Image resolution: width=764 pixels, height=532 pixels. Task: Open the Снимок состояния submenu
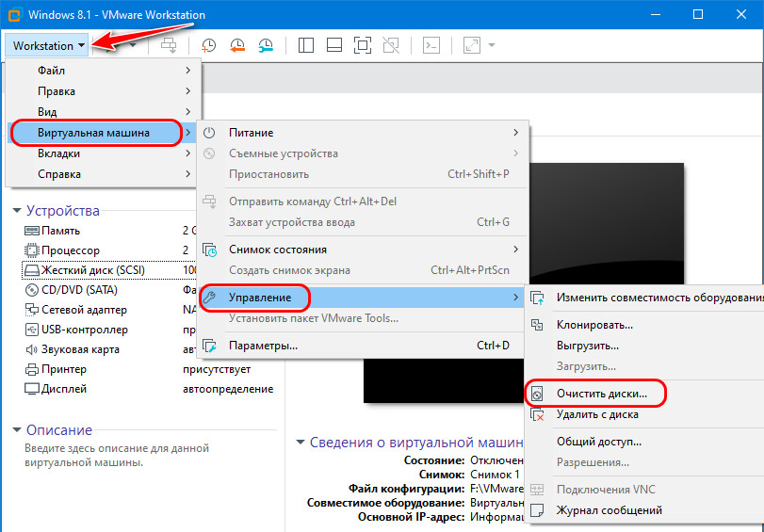pos(362,250)
